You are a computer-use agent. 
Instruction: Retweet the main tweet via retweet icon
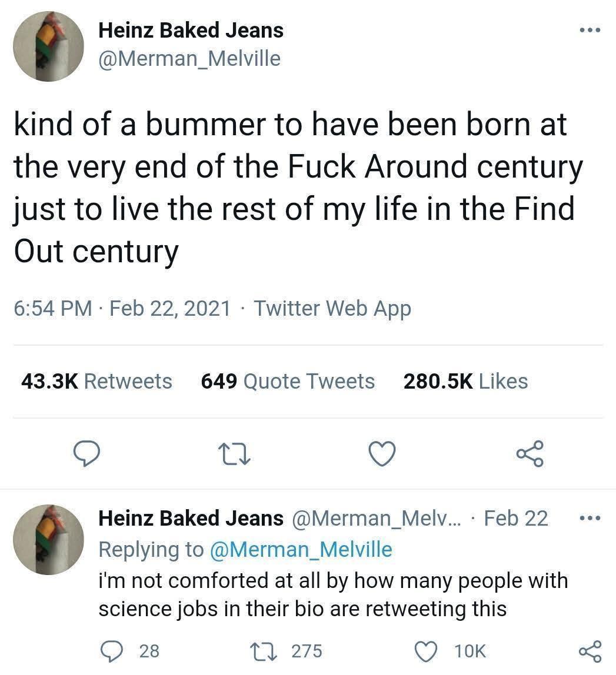[234, 453]
